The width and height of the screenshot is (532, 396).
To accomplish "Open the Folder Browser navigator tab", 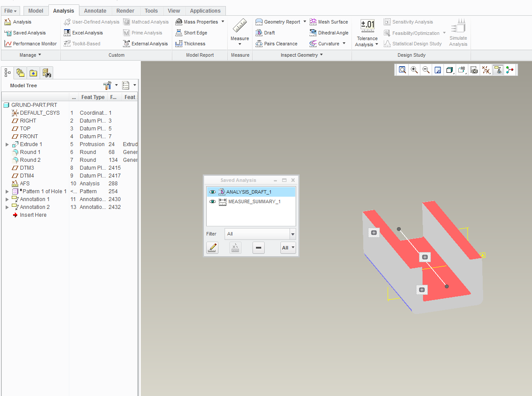I will 20,73.
